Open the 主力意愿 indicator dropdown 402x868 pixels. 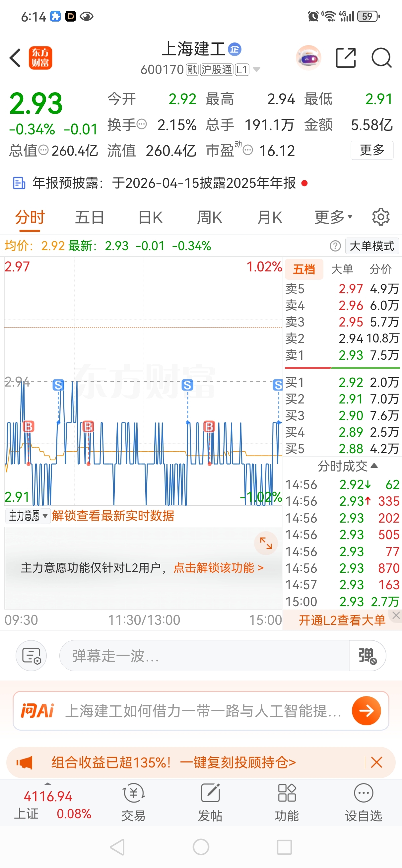point(28,516)
